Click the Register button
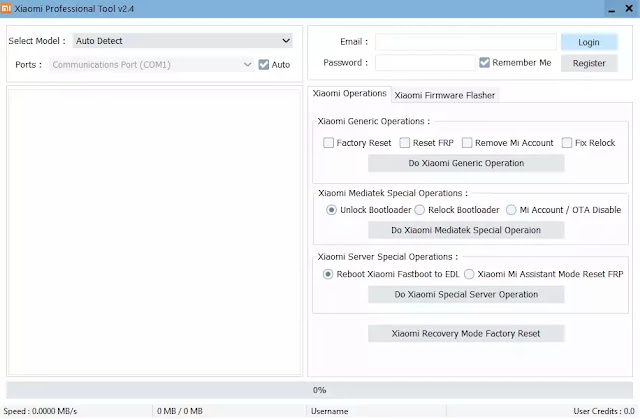The image size is (640, 419). 589,63
